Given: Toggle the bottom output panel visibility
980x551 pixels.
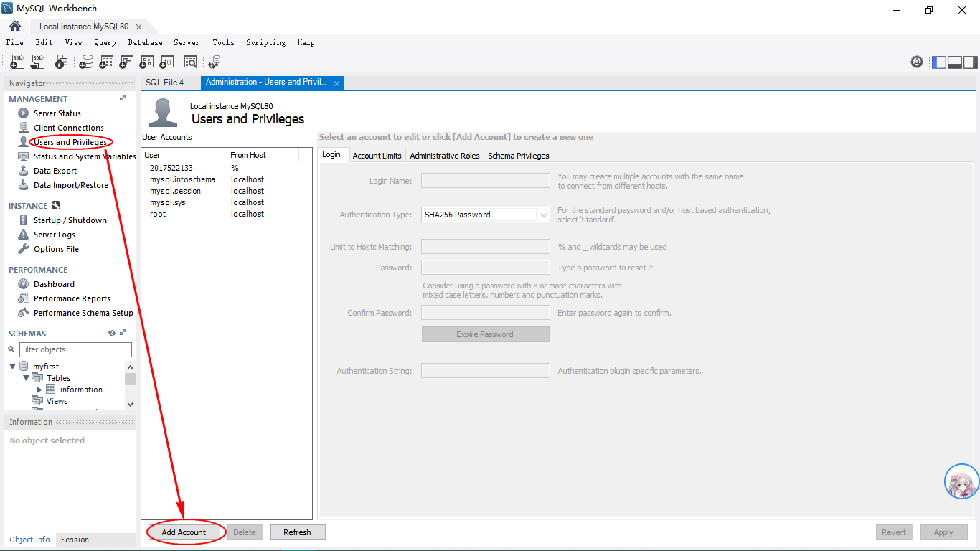Looking at the screenshot, I should [955, 62].
